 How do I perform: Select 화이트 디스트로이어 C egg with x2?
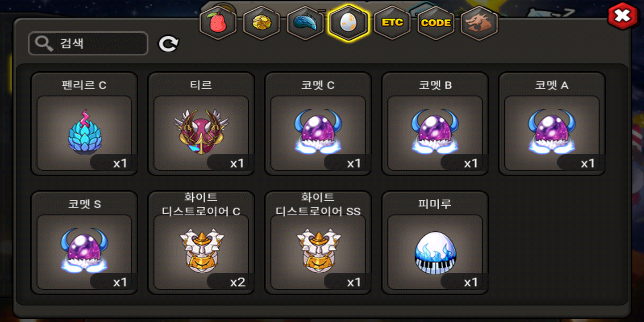pyautogui.click(x=201, y=243)
